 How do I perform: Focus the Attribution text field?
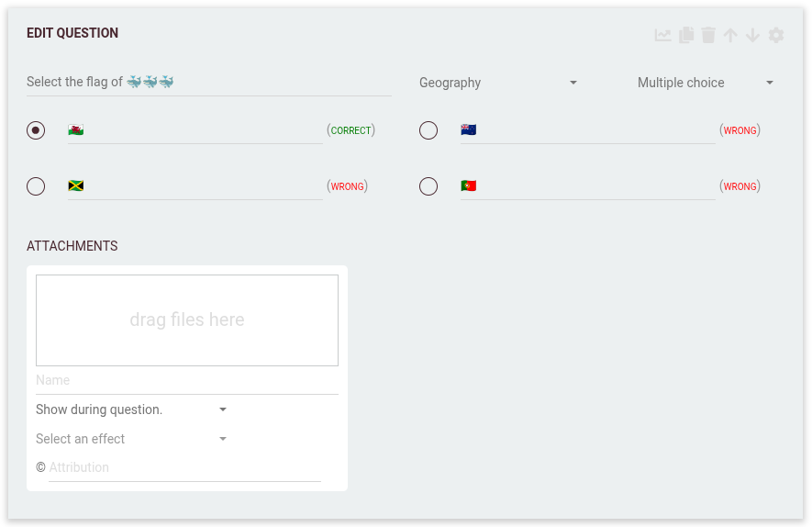pyautogui.click(x=184, y=467)
